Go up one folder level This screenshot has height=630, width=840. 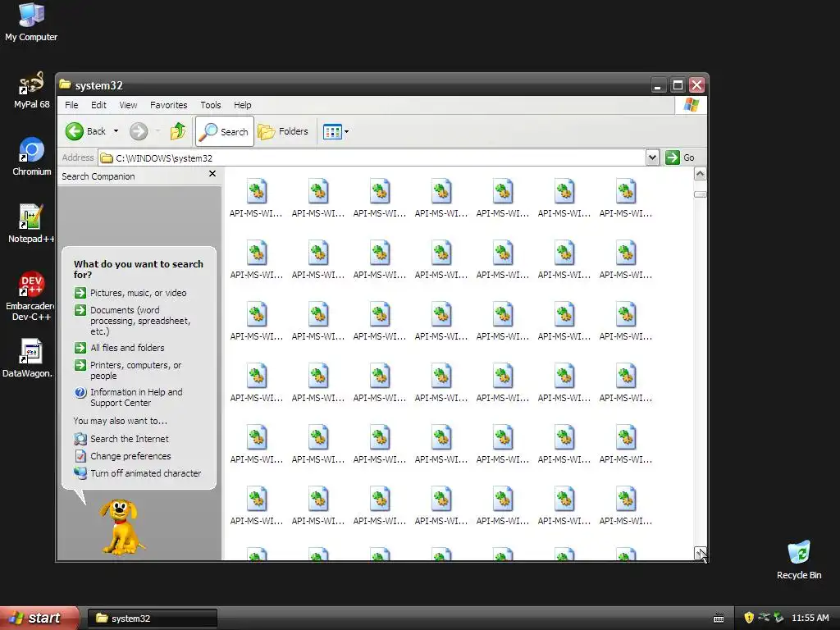(x=178, y=131)
